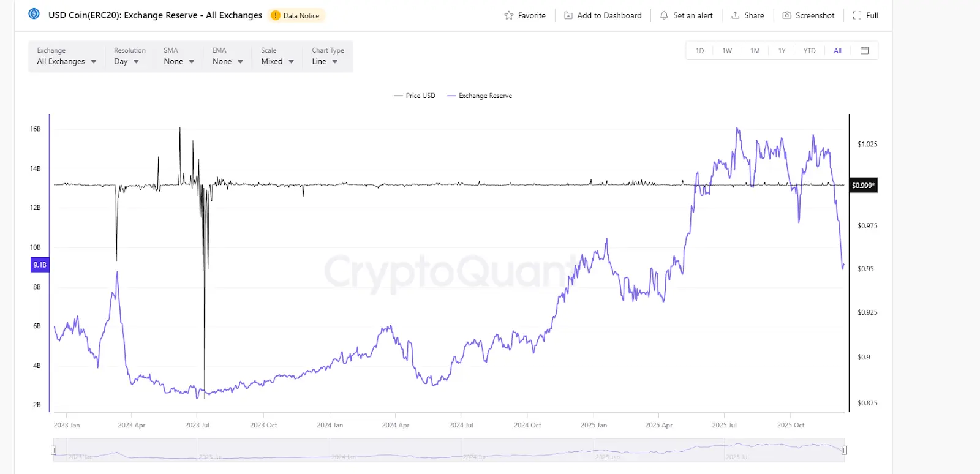The image size is (980, 474).
Task: Open the Exchange dropdown
Action: tap(66, 61)
